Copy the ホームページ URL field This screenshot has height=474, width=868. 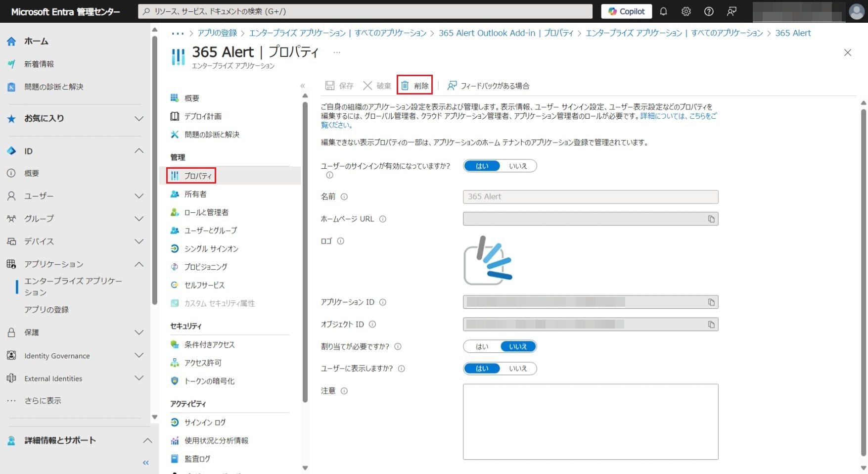[711, 219]
